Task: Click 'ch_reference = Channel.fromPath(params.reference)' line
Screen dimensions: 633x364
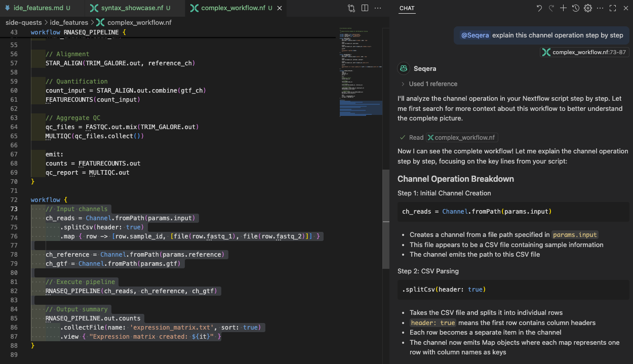Action: tap(135, 255)
